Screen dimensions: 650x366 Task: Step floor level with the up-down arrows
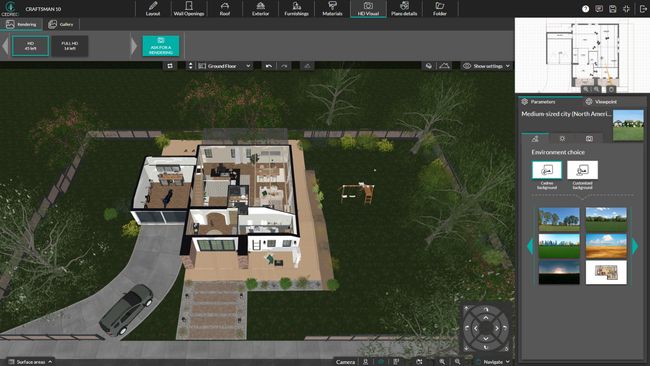pos(190,66)
